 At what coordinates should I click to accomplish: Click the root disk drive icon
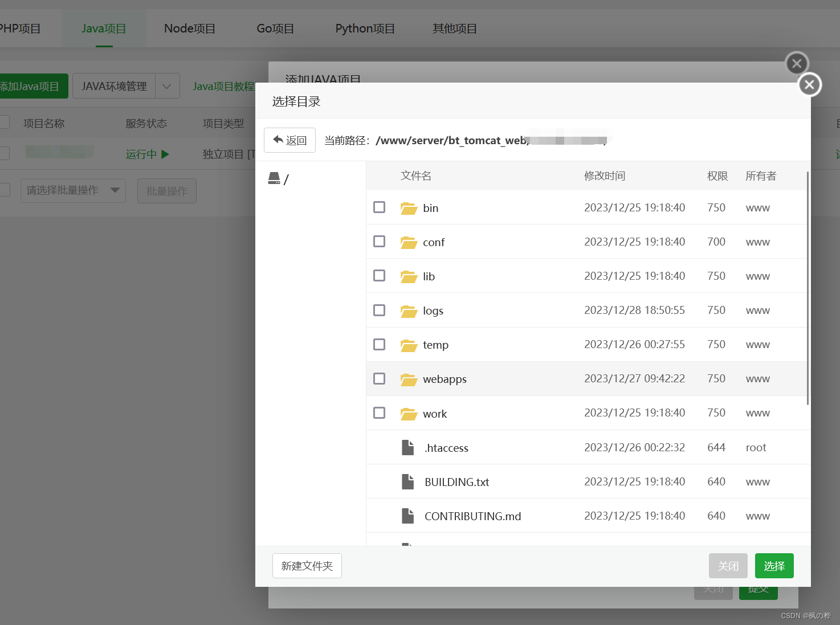pos(274,179)
